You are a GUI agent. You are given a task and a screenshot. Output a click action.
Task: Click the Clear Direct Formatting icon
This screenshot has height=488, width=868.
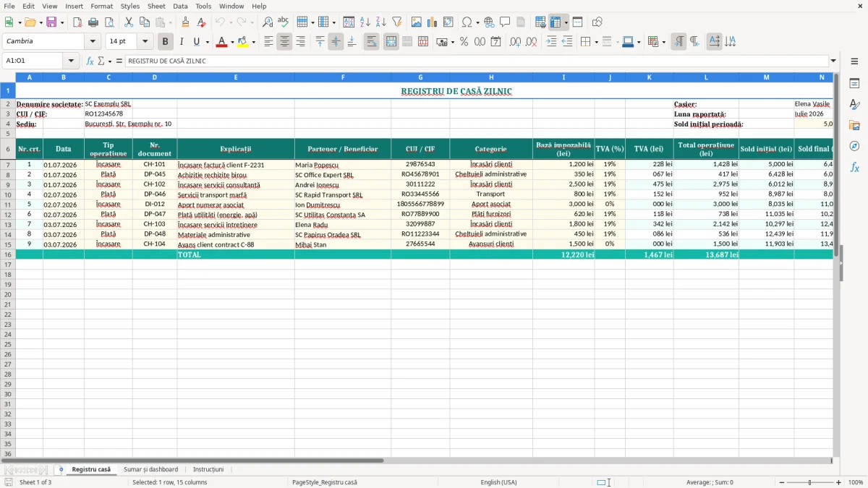[x=201, y=22]
